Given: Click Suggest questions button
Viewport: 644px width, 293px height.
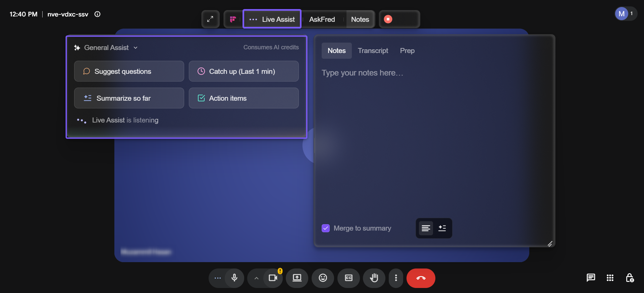Looking at the screenshot, I should [129, 71].
